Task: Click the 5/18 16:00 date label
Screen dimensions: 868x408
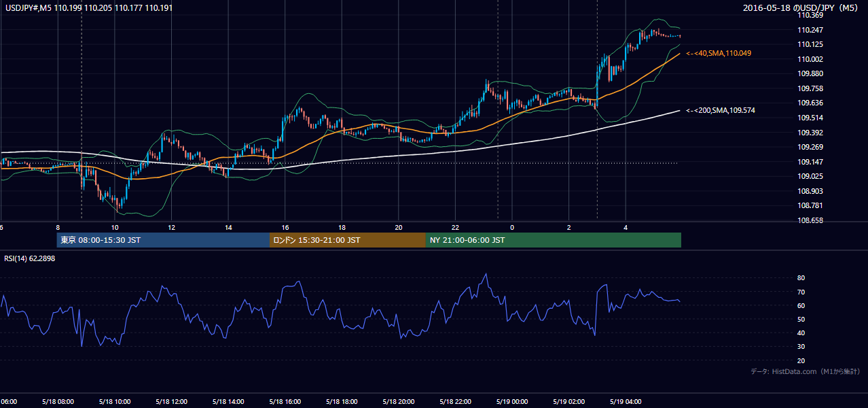Action: coord(285,401)
